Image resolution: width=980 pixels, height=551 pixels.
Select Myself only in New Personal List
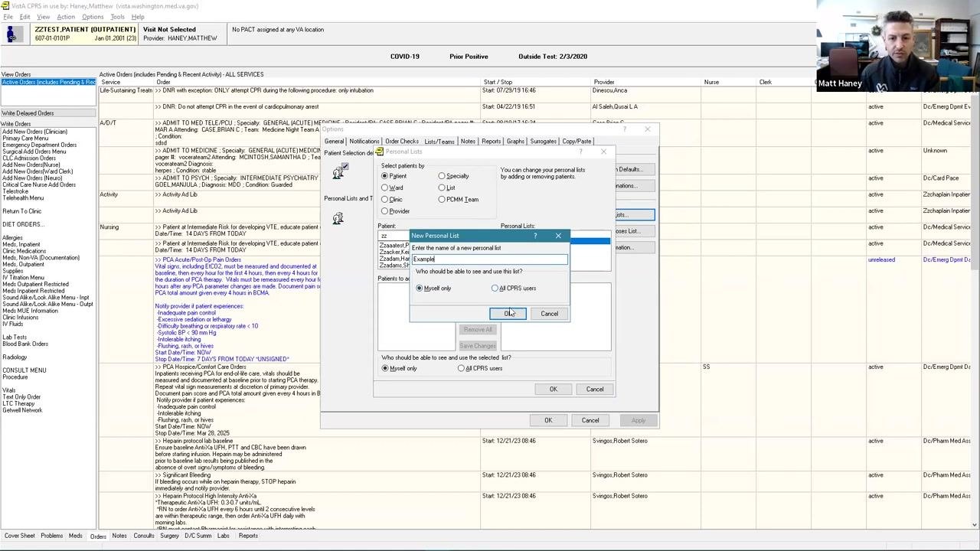(x=433, y=289)
